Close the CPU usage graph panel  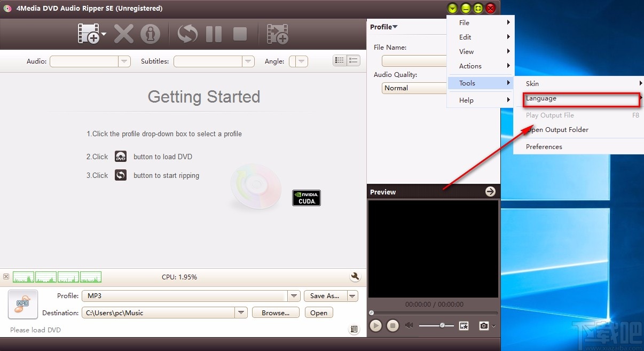6,277
